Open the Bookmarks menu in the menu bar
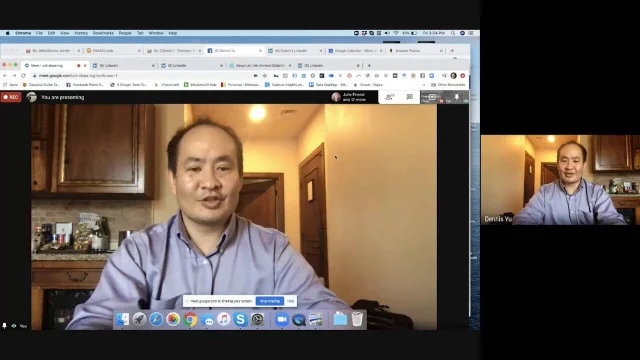Viewport: 640px width, 360px height. click(x=103, y=33)
